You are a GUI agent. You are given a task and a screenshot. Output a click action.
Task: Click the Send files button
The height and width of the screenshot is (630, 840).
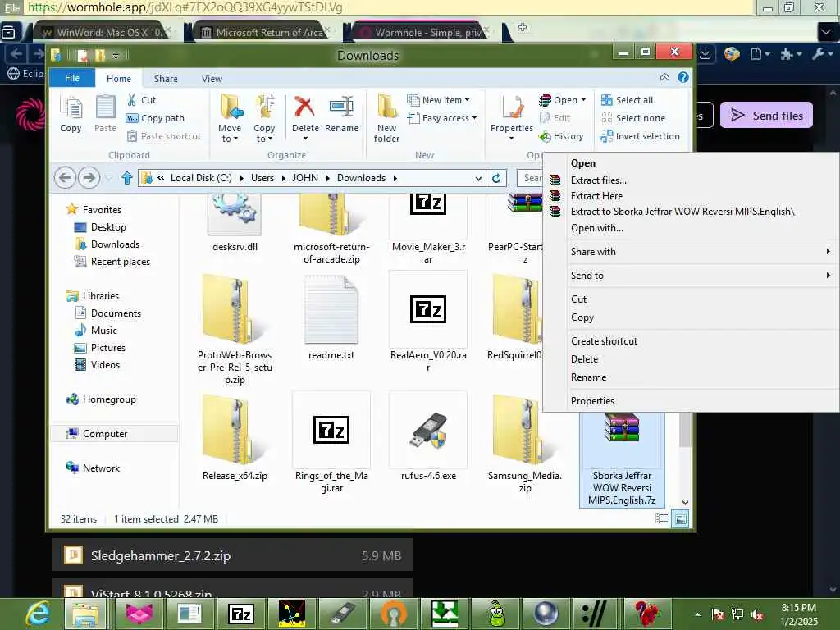(x=766, y=115)
